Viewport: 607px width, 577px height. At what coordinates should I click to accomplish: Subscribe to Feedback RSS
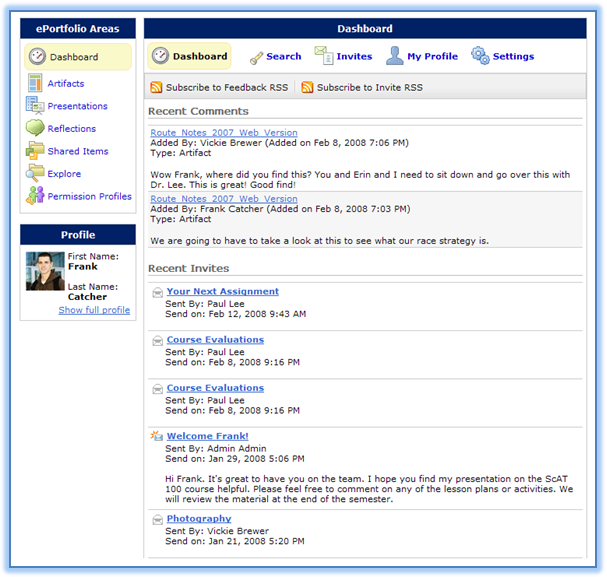point(219,87)
